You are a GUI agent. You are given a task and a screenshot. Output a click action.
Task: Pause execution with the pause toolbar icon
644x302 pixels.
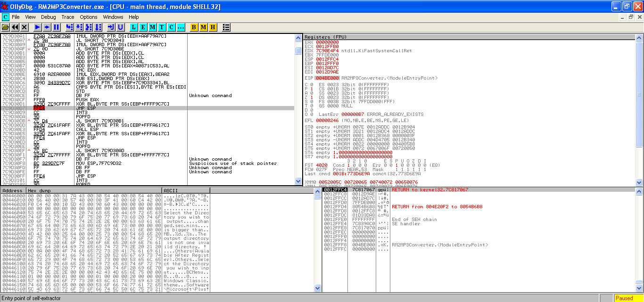[x=57, y=27]
